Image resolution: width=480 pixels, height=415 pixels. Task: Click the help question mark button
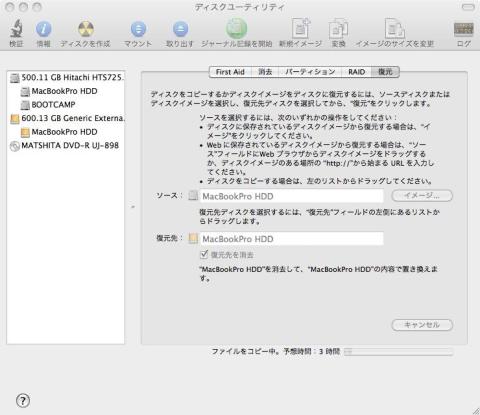pyautogui.click(x=23, y=400)
